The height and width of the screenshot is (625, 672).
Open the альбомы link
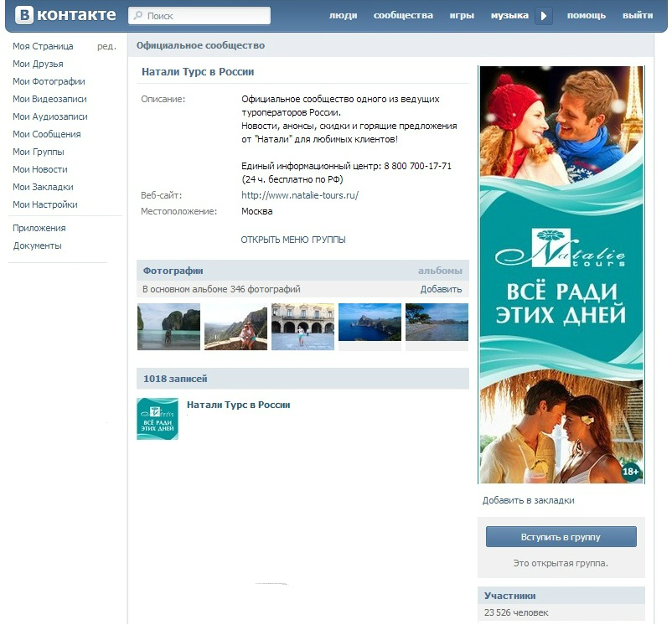click(440, 271)
